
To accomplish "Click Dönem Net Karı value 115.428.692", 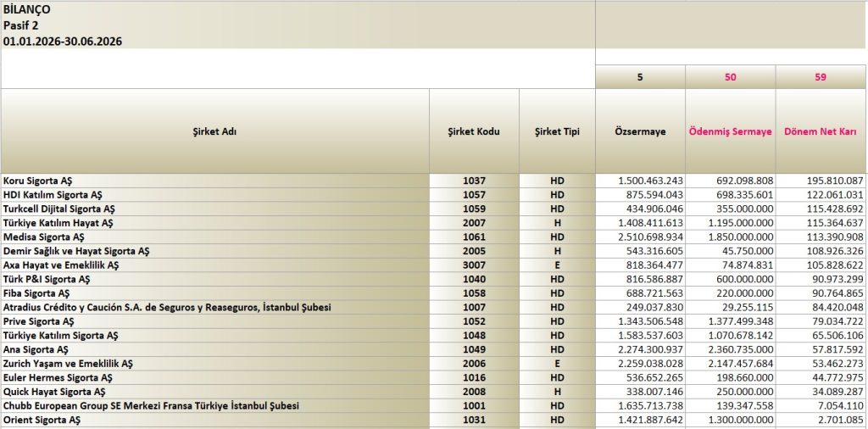I will pos(821,209).
